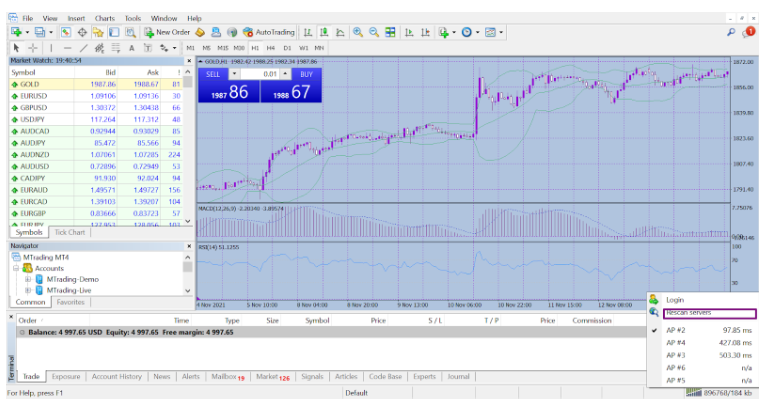Viewport: 770px width, 405px height.
Task: Click the lot volume input field
Action: (260, 74)
